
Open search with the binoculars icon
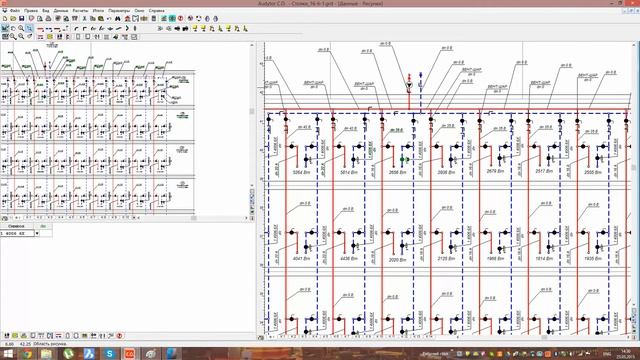coord(118,18)
